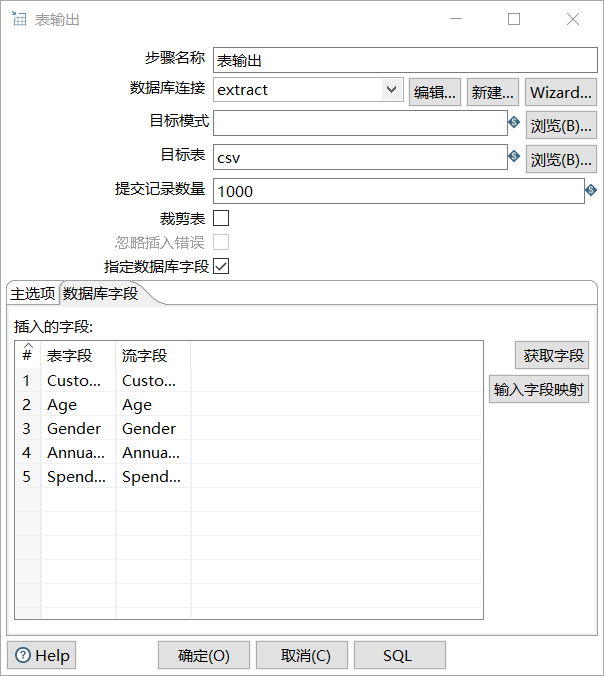Click the 提交记录数量 field with 1000
The width and height of the screenshot is (604, 676).
coord(399,191)
